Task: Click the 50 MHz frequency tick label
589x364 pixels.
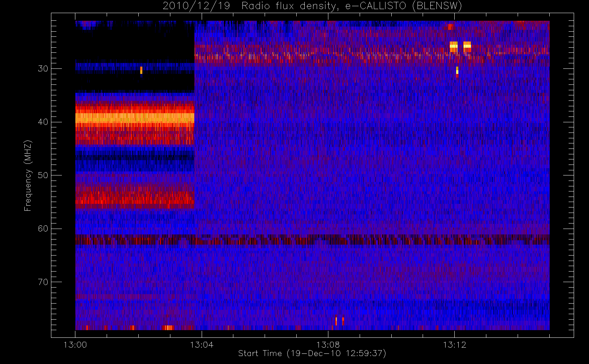Action: click(x=43, y=175)
